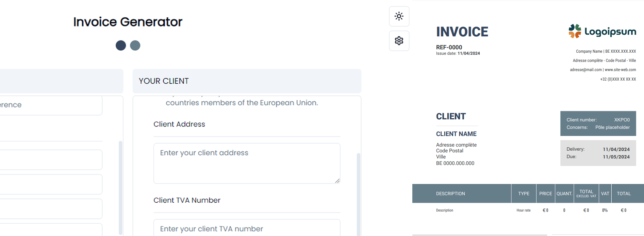Click the client address text area
The height and width of the screenshot is (236, 644).
pyautogui.click(x=247, y=163)
